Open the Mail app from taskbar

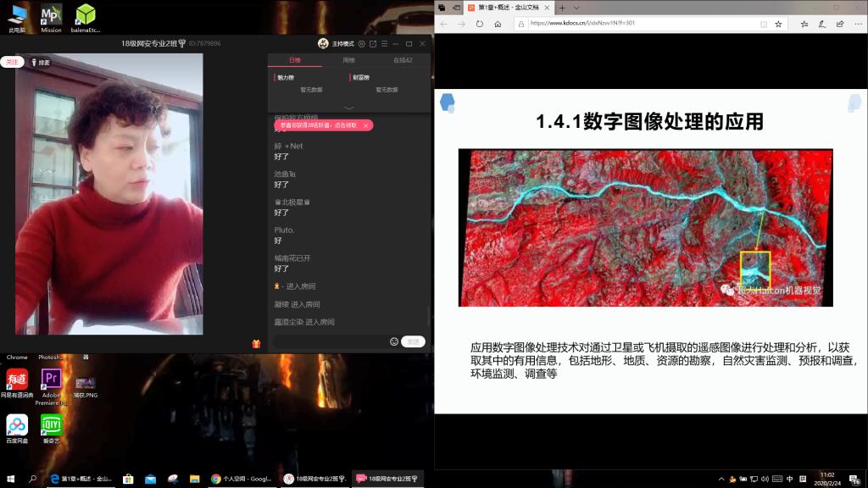[150, 479]
